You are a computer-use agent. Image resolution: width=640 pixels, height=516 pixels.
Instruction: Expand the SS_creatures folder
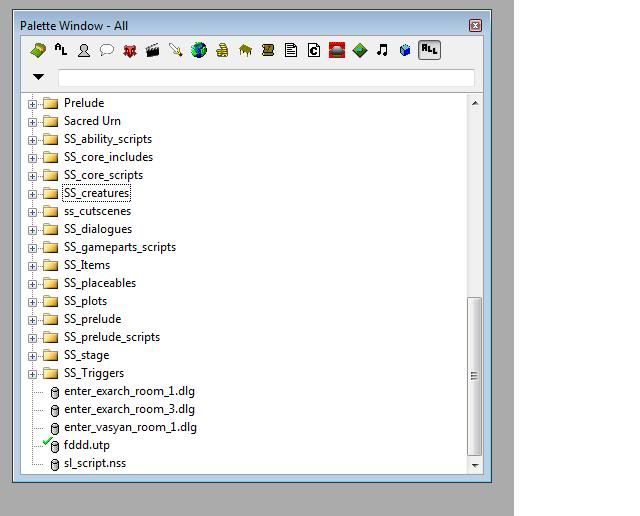click(33, 193)
